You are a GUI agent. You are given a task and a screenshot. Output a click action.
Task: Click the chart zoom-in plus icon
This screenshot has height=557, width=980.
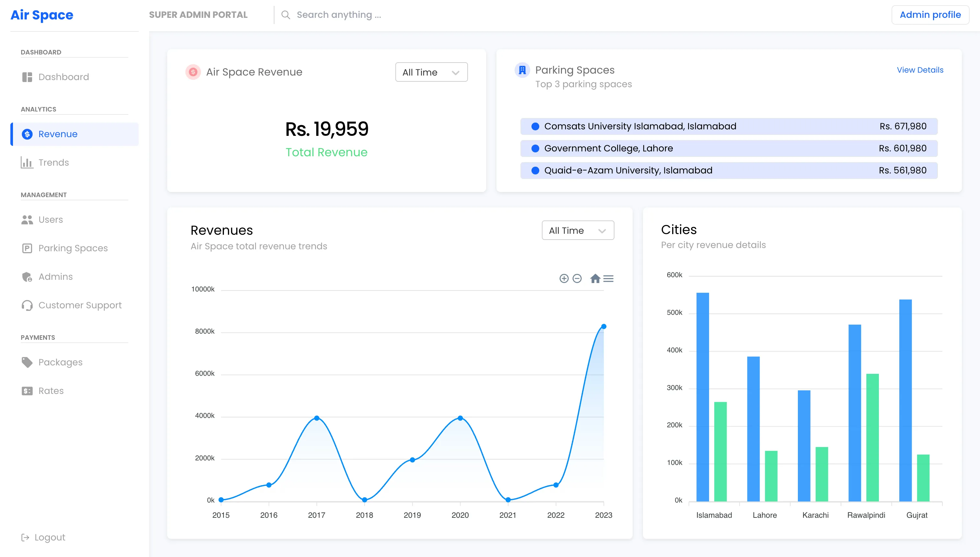(x=564, y=278)
